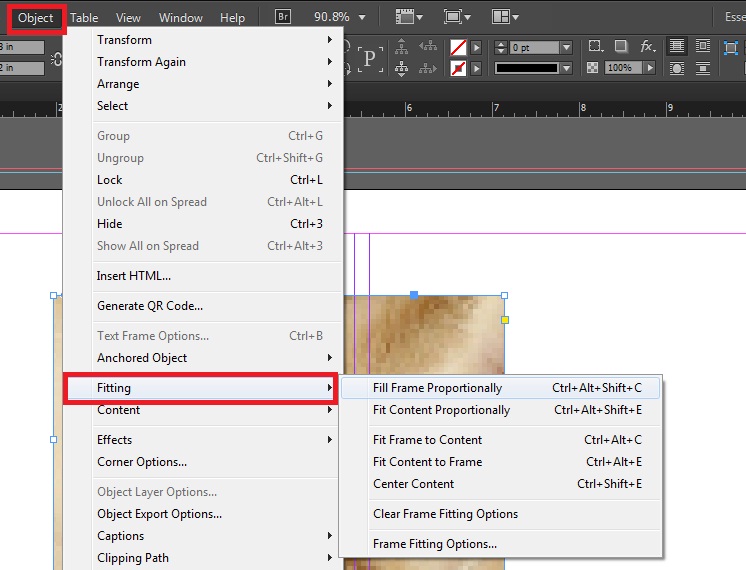Viewport: 746px width, 570px height.
Task: Enable the No Text Wrap button
Action: point(677,46)
